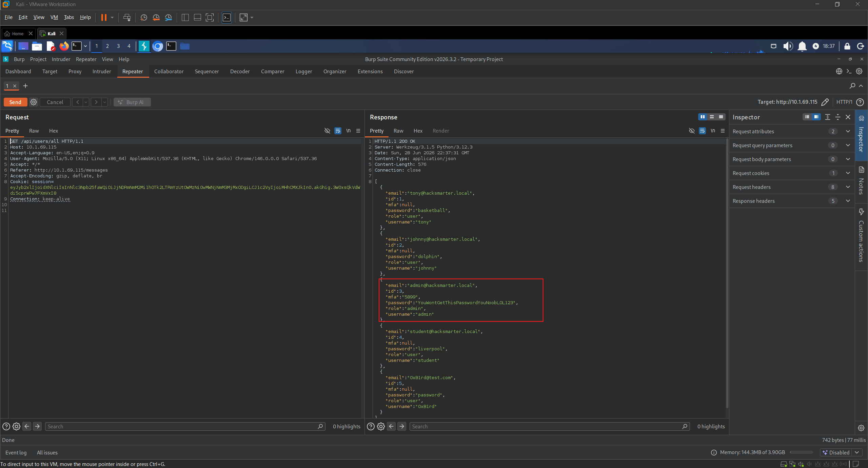The width and height of the screenshot is (868, 468).
Task: Go to previous request with back arrow
Action: [x=77, y=102]
